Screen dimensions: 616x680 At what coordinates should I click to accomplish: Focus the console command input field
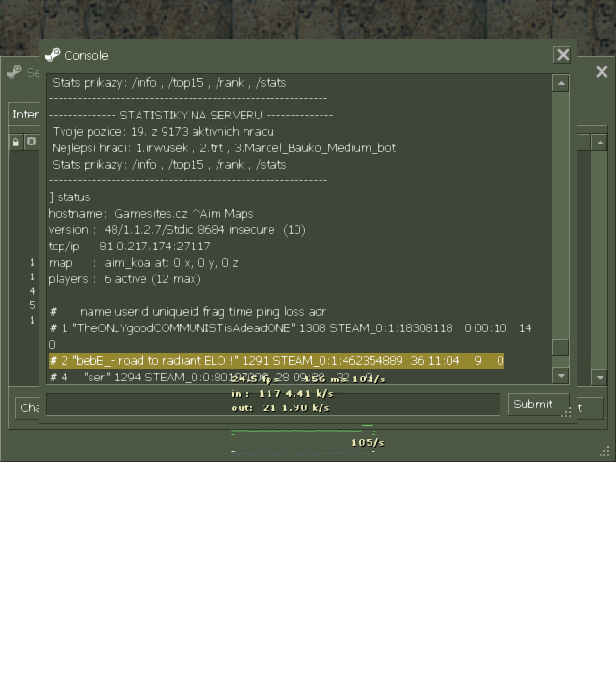pos(273,405)
